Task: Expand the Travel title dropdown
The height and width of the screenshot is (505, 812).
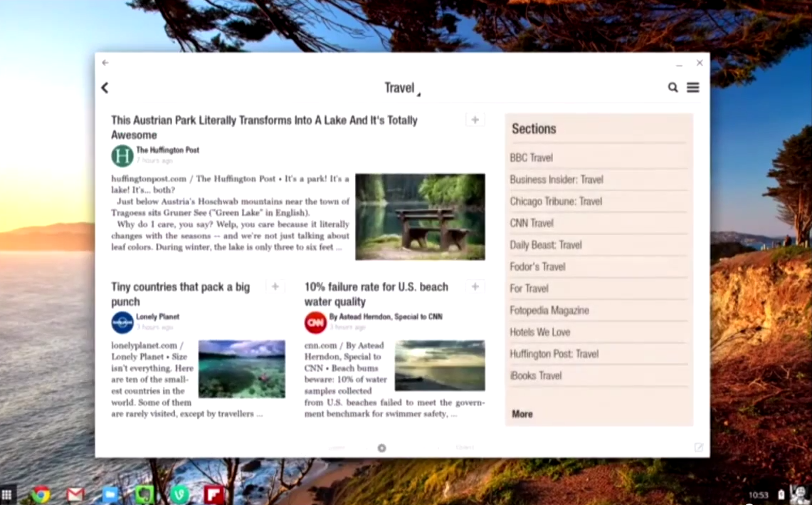Action: [x=402, y=88]
